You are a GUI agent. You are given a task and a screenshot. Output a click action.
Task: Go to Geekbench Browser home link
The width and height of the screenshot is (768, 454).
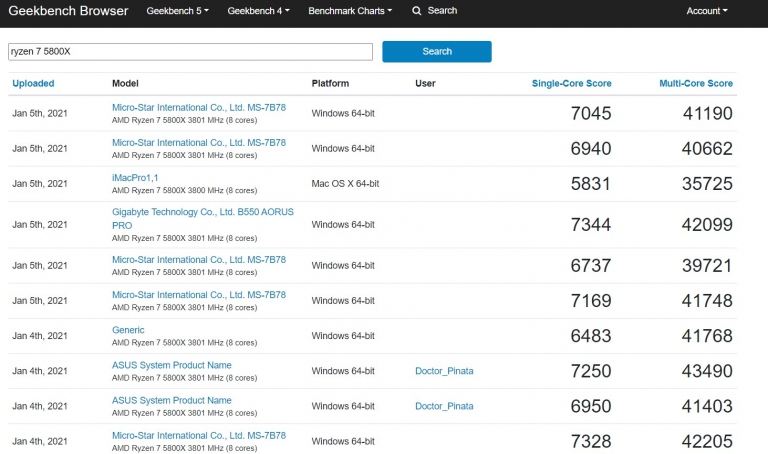[68, 11]
